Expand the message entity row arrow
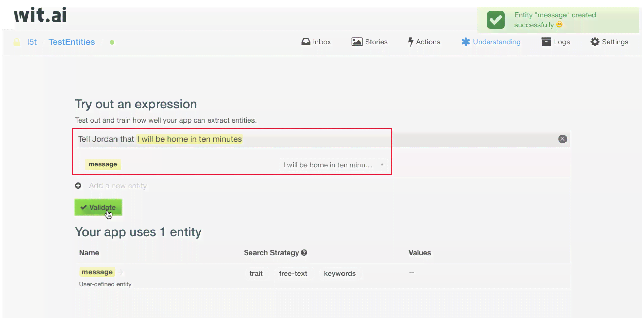 pos(121,272)
